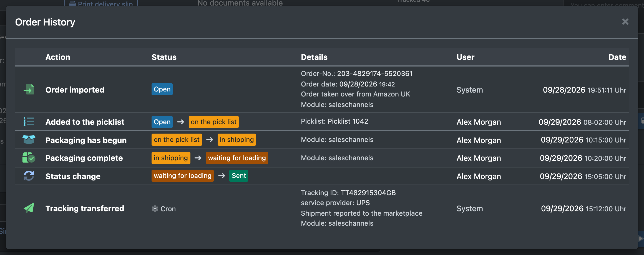Click Alex Morgan in Status change row

click(x=479, y=176)
